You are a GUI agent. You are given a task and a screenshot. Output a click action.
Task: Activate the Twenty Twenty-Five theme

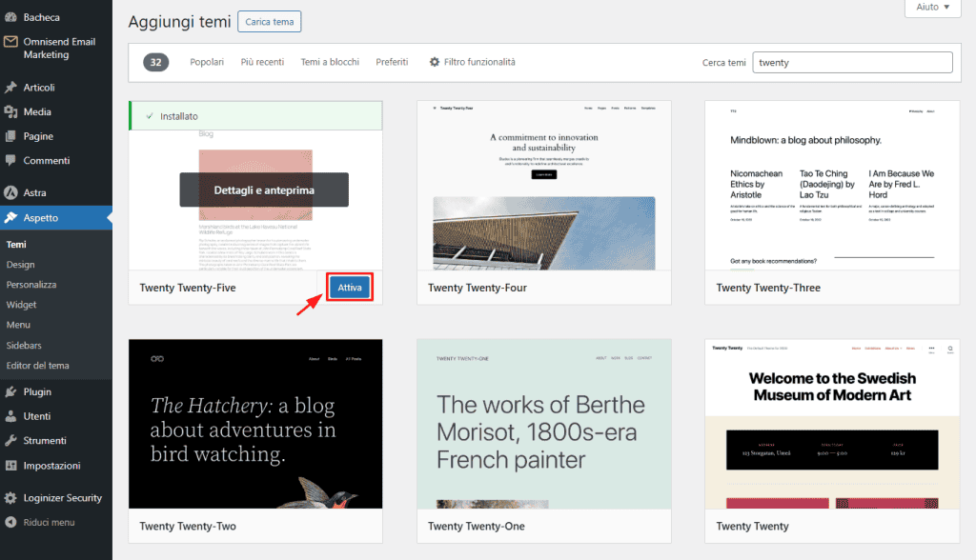coord(350,288)
